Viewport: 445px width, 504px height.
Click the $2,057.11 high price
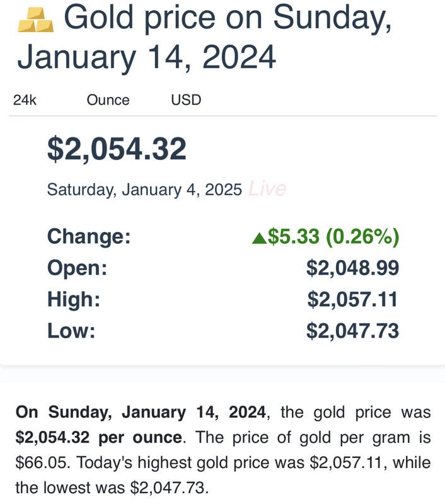353,300
